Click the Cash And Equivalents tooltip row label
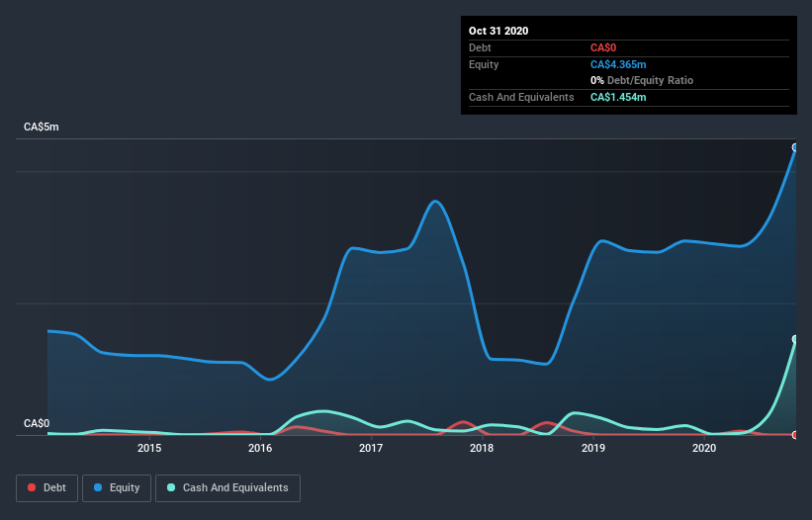 [x=521, y=97]
